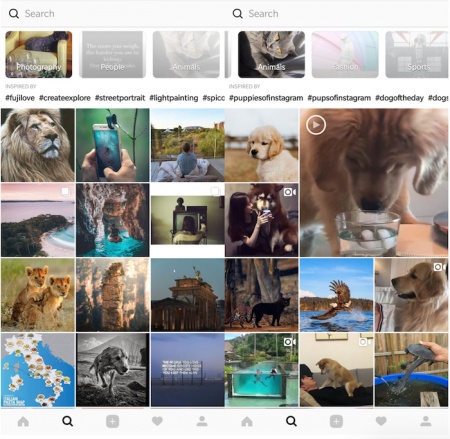This screenshot has height=439, width=450.
Task: Tap new post plus icon in left screen
Action: (x=112, y=422)
